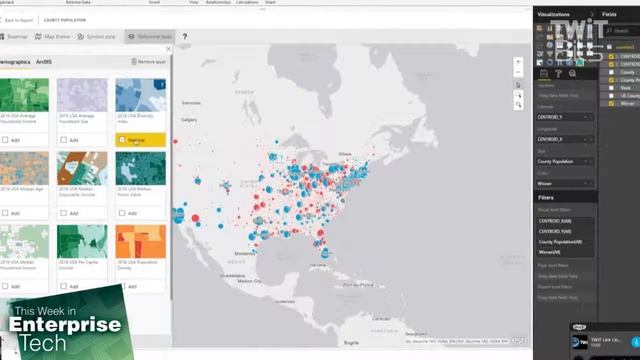
Task: Check Add for Median Disposable Income
Action: pos(63,213)
